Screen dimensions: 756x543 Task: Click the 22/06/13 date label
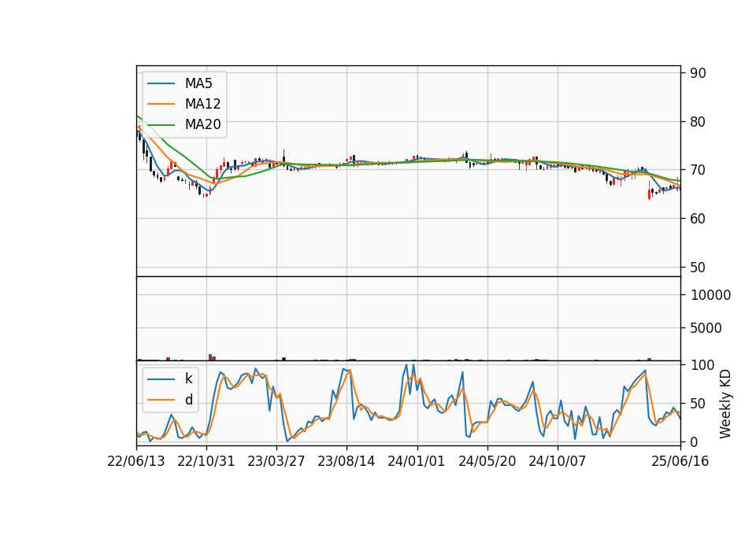pyautogui.click(x=136, y=461)
